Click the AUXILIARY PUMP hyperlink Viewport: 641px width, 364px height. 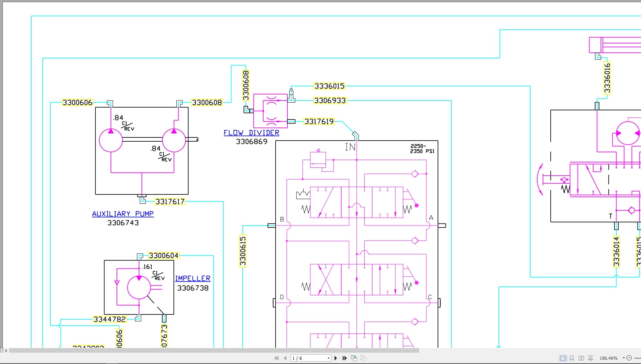[123, 214]
